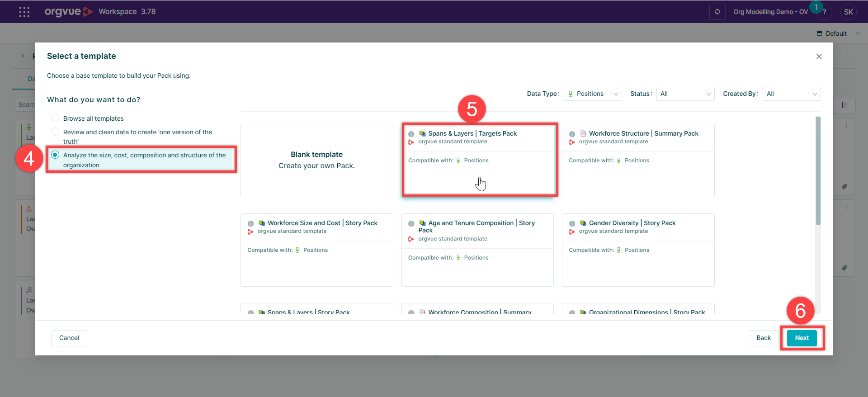Open Org Modelling Demo tenant selector
This screenshot has height=397, width=868.
coord(770,12)
